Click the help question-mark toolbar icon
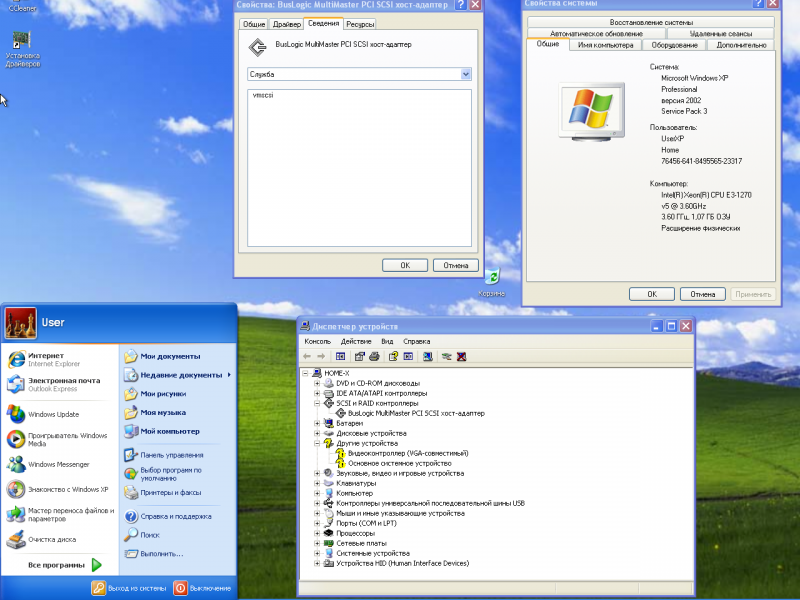The height and width of the screenshot is (600, 800). pos(393,357)
